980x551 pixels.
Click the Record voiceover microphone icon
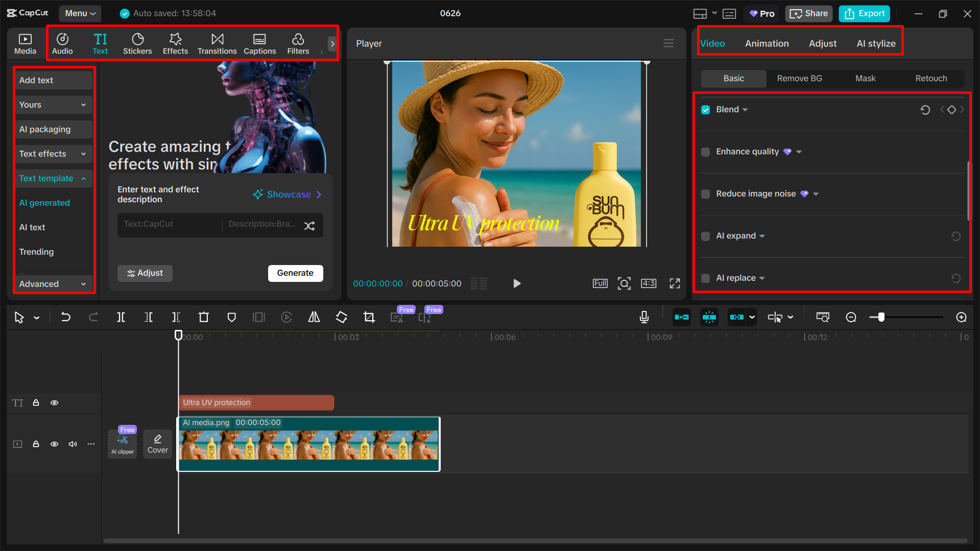644,317
